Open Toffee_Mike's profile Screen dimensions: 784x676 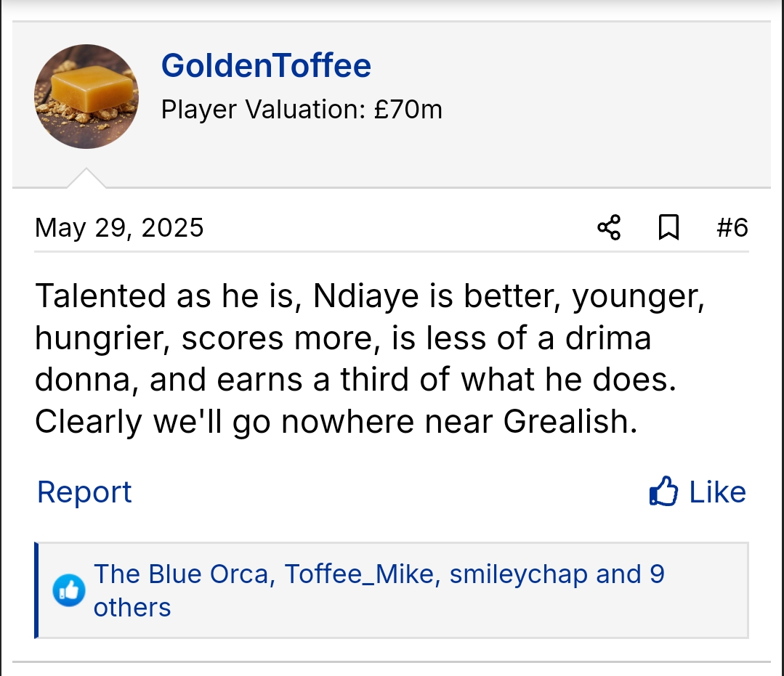[x=360, y=574]
